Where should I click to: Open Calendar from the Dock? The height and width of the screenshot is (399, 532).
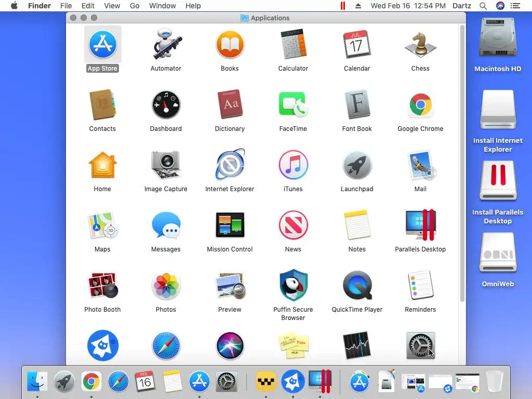145,381
